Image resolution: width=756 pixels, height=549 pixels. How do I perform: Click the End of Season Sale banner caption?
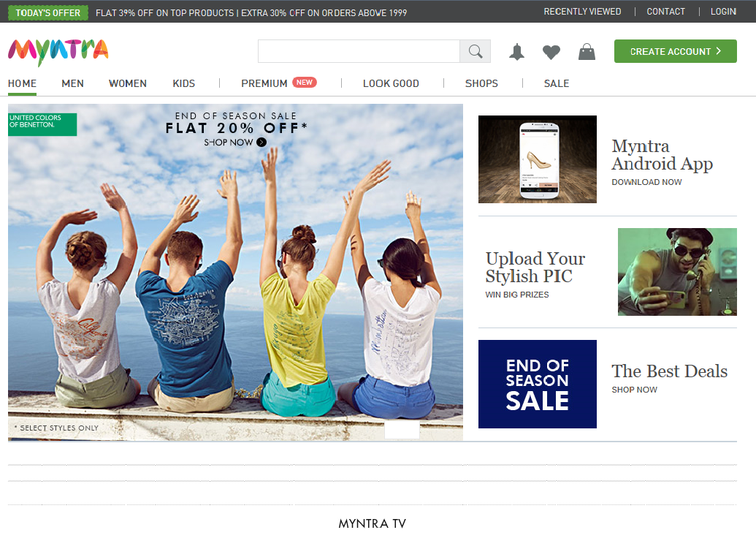click(236, 116)
